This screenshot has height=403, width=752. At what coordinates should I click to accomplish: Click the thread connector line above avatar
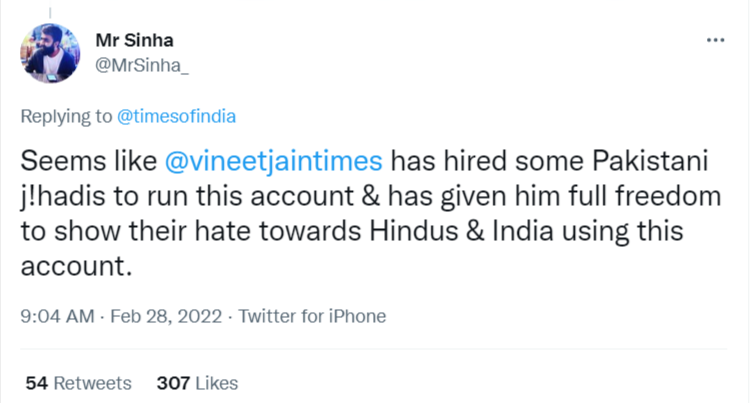pos(50,10)
